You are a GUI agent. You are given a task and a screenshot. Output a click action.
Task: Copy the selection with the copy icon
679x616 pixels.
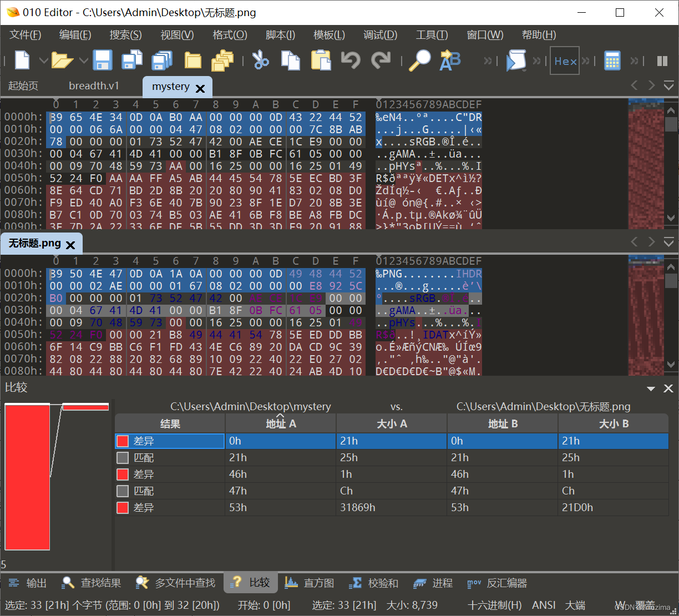[x=291, y=60]
